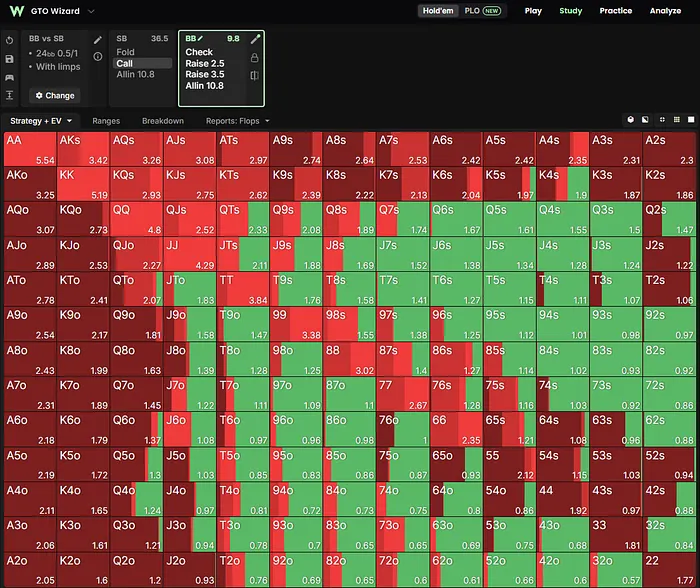Toggle the Hold'em game mode
Screen dimensions: 700x588
tap(438, 11)
